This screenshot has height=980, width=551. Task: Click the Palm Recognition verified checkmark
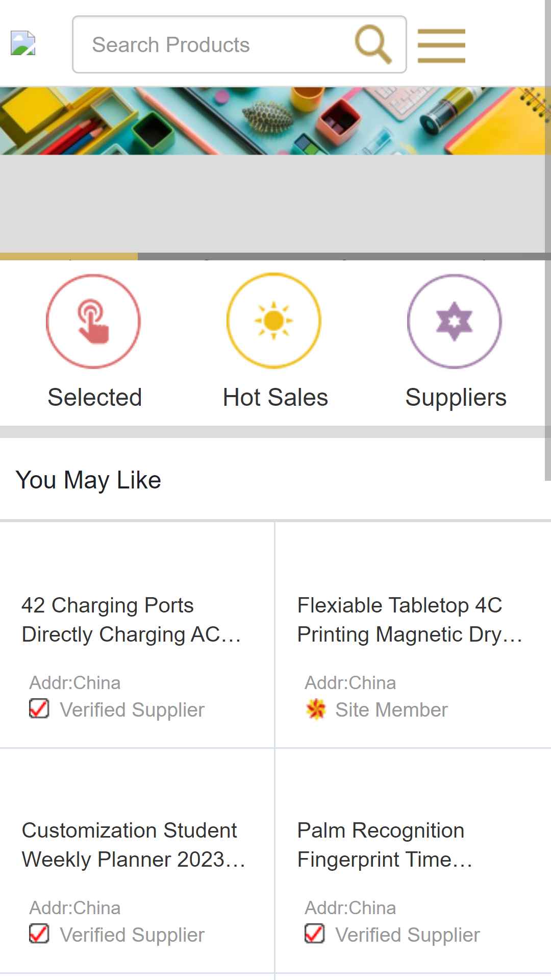click(315, 934)
